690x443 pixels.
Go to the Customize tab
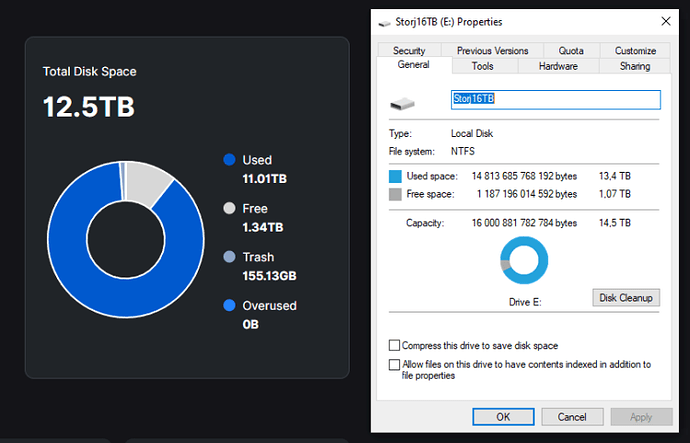pos(635,51)
